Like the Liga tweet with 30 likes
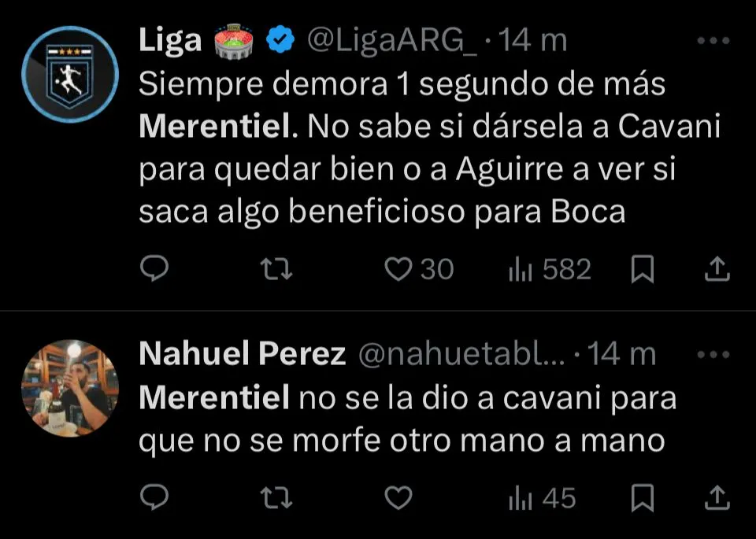 pos(399,270)
